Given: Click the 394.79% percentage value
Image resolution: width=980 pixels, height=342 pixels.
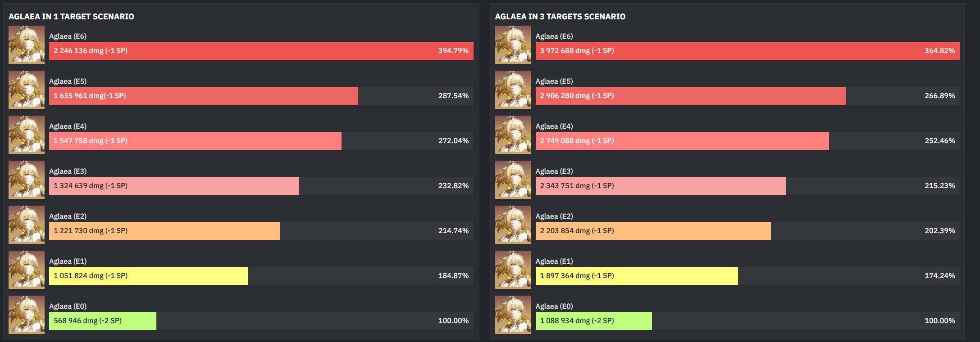Looking at the screenshot, I should 453,51.
